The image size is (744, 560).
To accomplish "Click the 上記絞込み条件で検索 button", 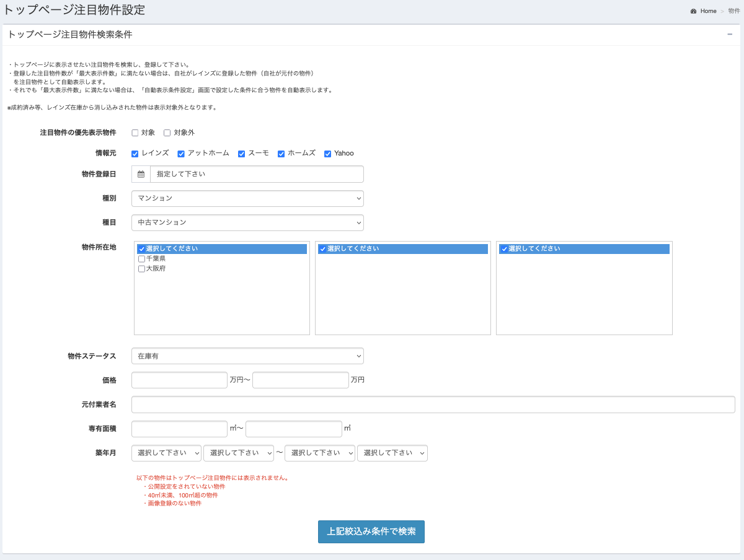I will pos(371,532).
